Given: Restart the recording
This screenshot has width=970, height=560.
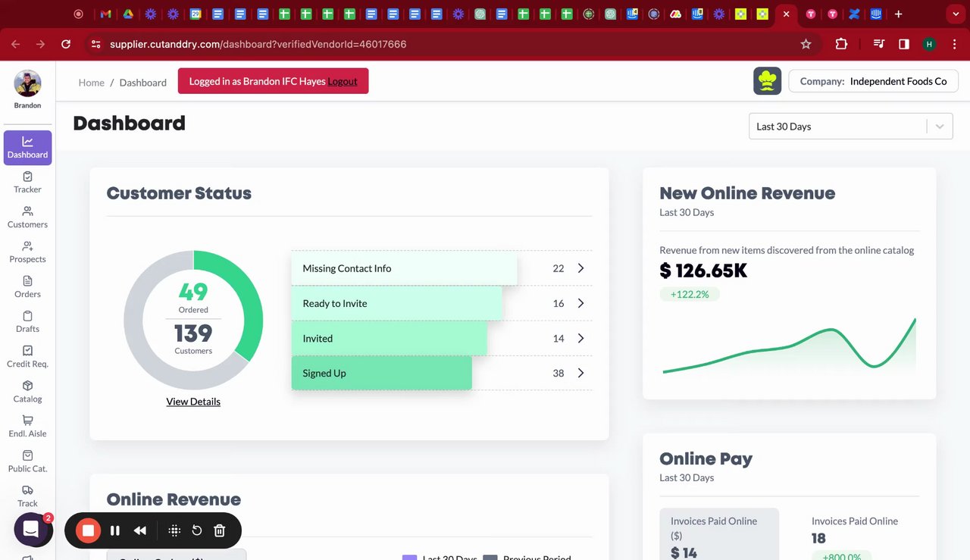Looking at the screenshot, I should coord(197,530).
